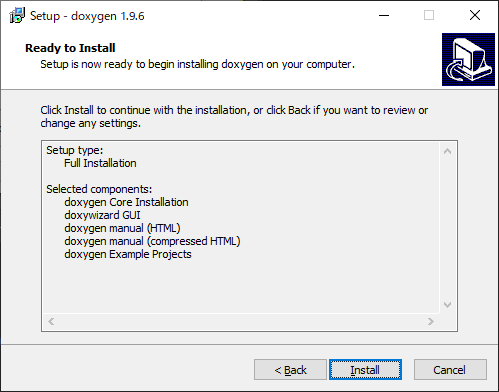
Task: Go back with the Back button
Action: (290, 370)
